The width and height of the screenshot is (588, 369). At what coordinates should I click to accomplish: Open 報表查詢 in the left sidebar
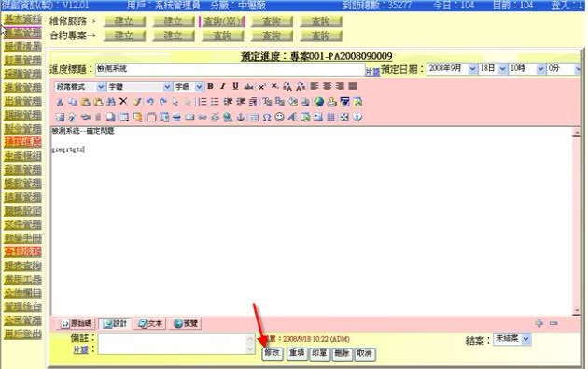pos(23,265)
